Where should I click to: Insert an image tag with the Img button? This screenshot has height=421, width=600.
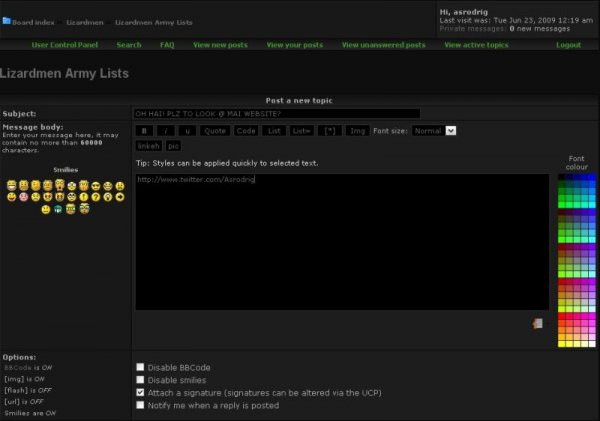pos(356,131)
